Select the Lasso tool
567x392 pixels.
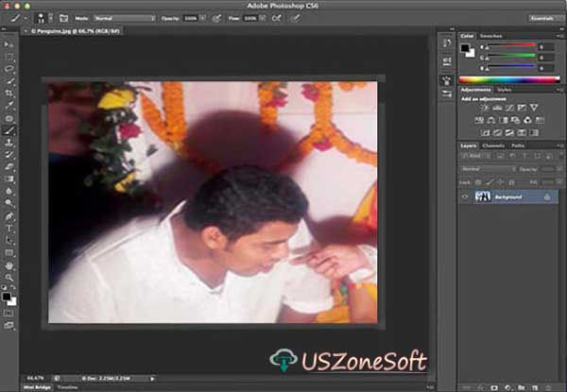(x=9, y=69)
